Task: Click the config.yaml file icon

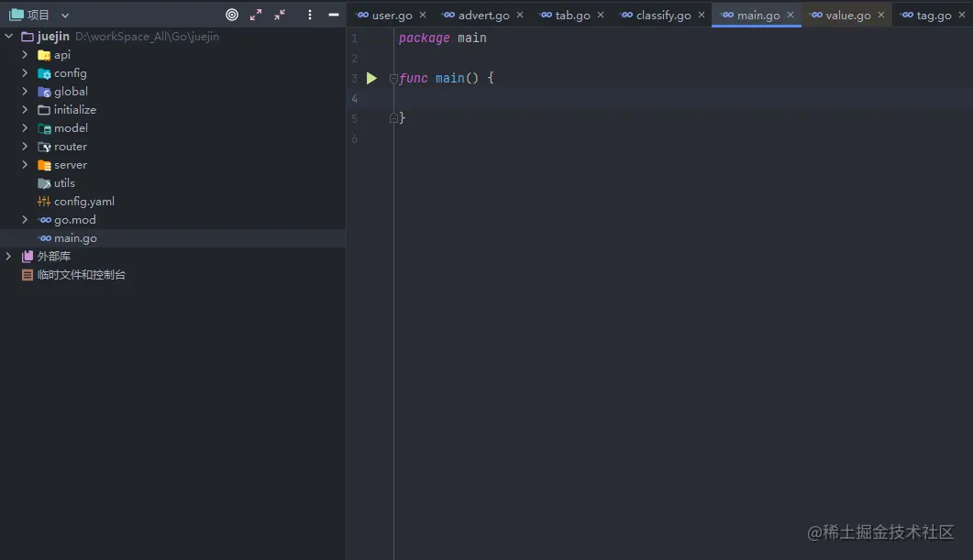Action: 44,202
